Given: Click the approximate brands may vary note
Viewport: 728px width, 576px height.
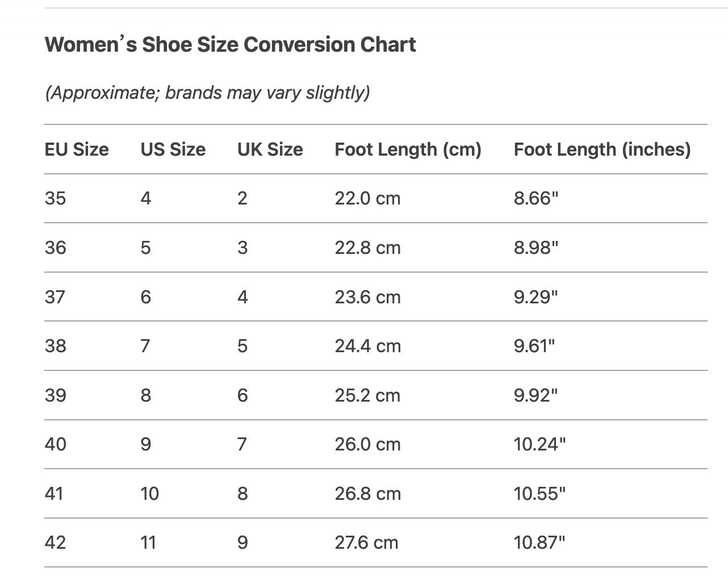Looking at the screenshot, I should [x=207, y=92].
